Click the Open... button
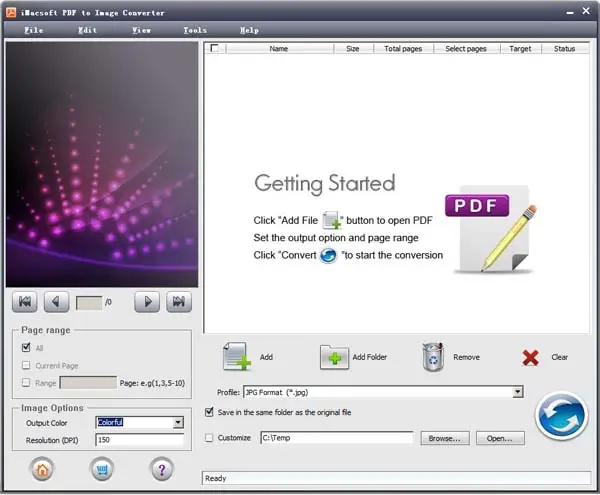The image size is (600, 495). tap(500, 438)
